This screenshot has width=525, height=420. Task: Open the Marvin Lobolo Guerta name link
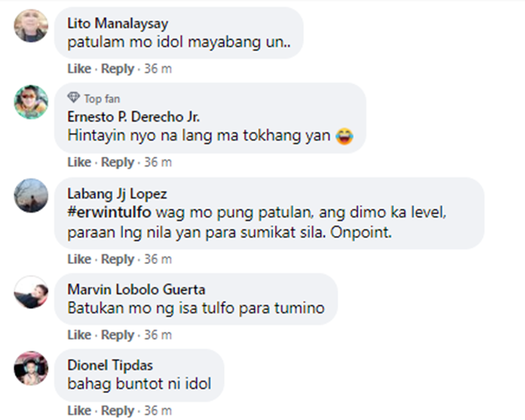(136, 289)
